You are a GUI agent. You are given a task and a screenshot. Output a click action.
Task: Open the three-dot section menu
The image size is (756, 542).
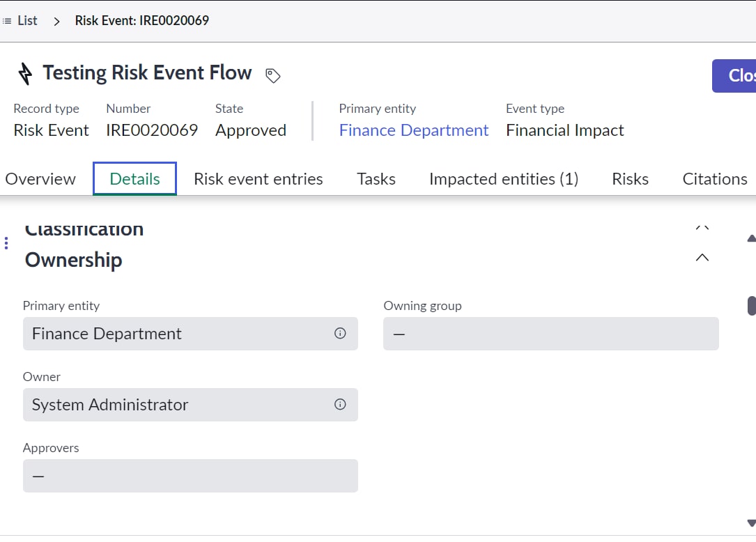coord(6,243)
